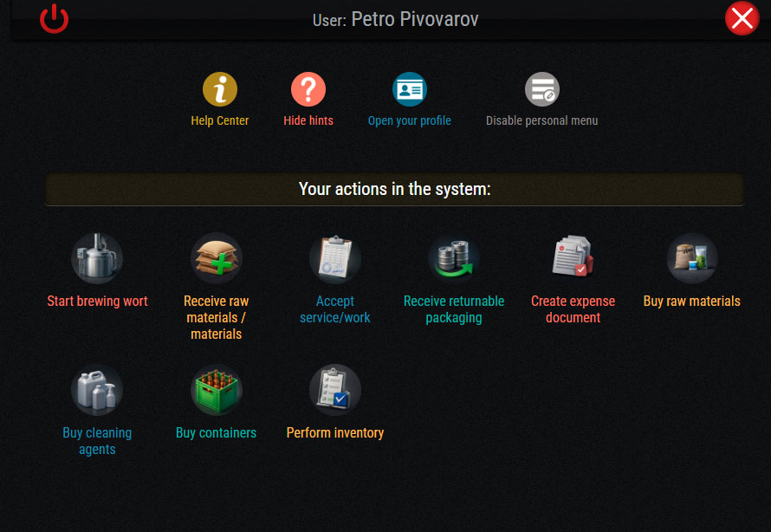Click the Buy raw materials icon
This screenshot has width=771, height=532.
pyautogui.click(x=692, y=259)
